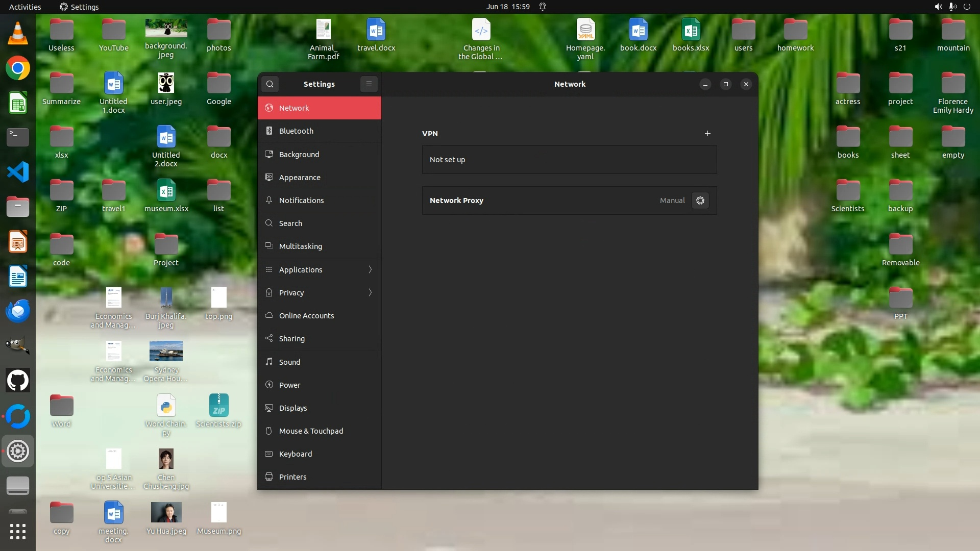
Task: Expand the Privacy submenu chevron
Action: coord(370,292)
